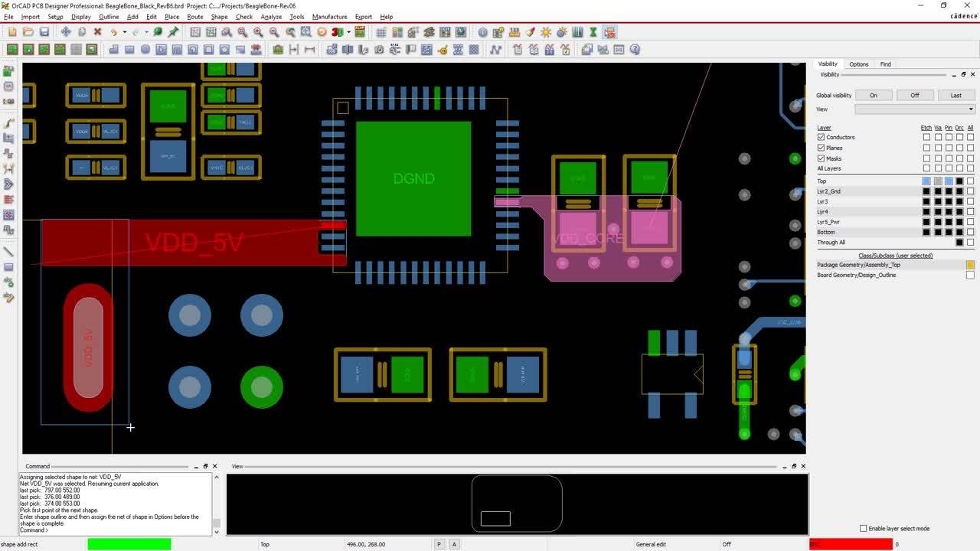Open the Redo history dropdown arrow
980x551 pixels.
point(146,32)
